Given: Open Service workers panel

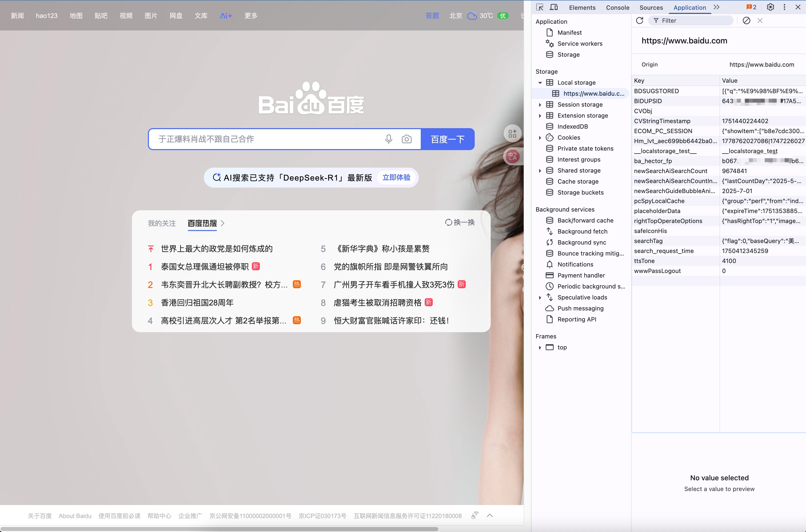Looking at the screenshot, I should 580,43.
